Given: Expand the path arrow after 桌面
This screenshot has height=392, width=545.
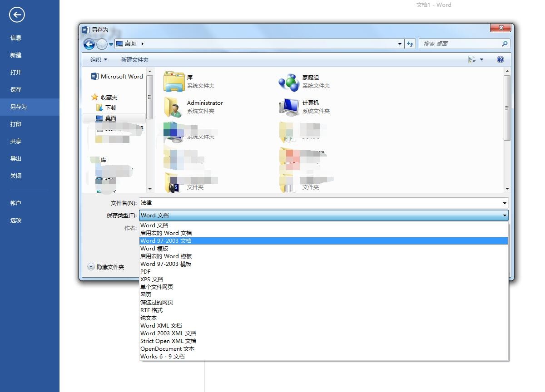Looking at the screenshot, I should point(142,44).
